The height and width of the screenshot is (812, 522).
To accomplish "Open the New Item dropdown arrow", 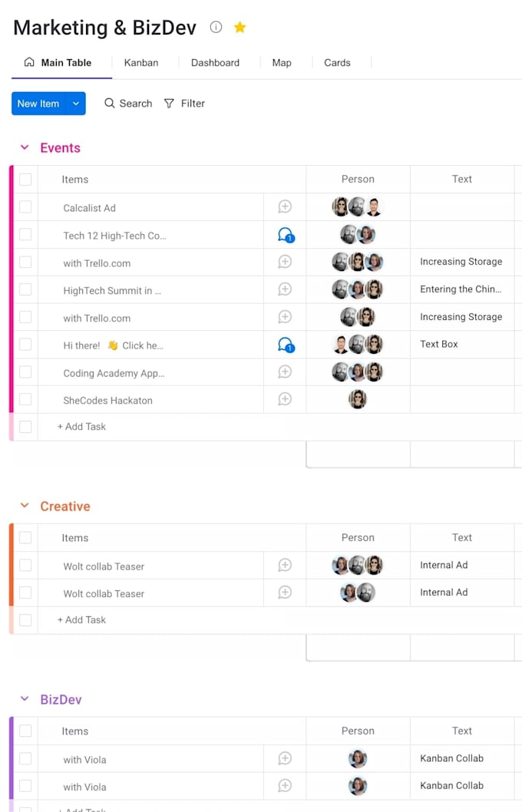I will click(x=76, y=104).
